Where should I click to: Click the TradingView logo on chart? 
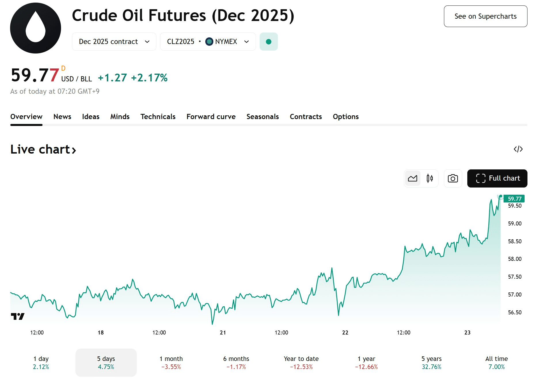coord(18,316)
